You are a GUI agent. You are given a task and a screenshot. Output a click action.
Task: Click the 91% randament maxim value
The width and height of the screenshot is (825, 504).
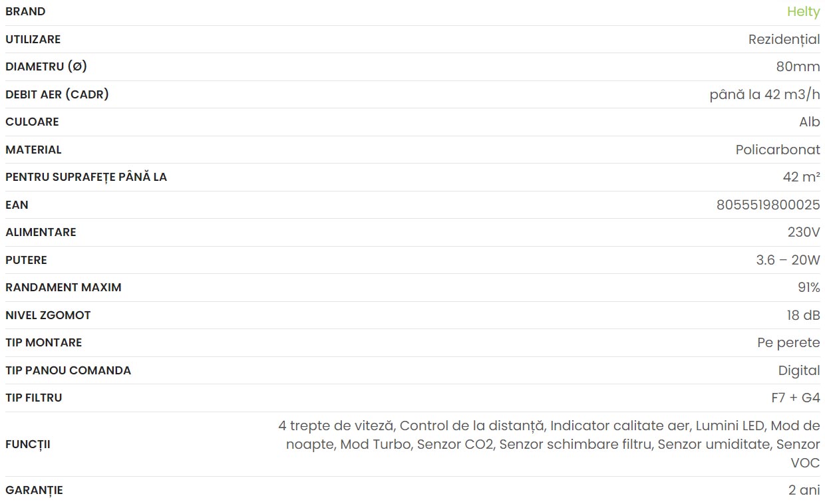pyautogui.click(x=809, y=287)
